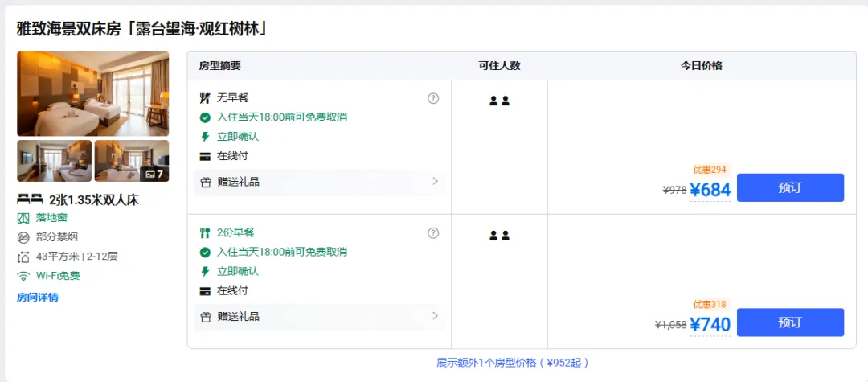Open the main room photo
This screenshot has width=868, height=382.
click(93, 93)
